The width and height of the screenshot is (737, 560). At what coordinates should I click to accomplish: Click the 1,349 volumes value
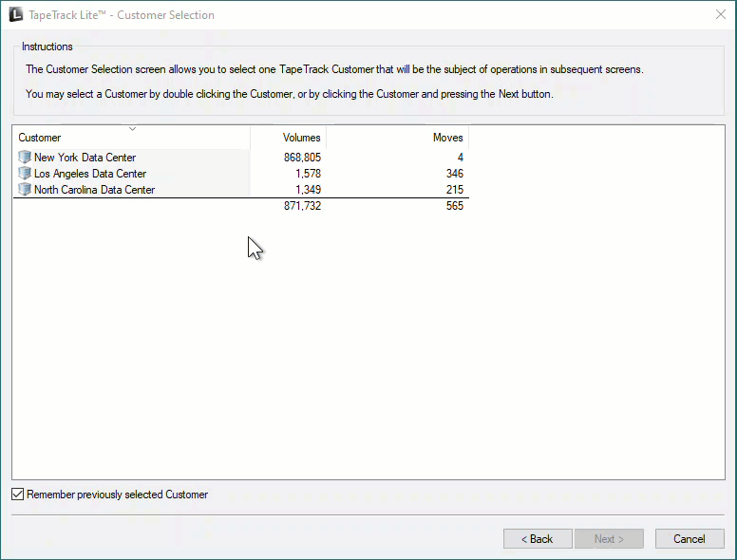pos(309,189)
